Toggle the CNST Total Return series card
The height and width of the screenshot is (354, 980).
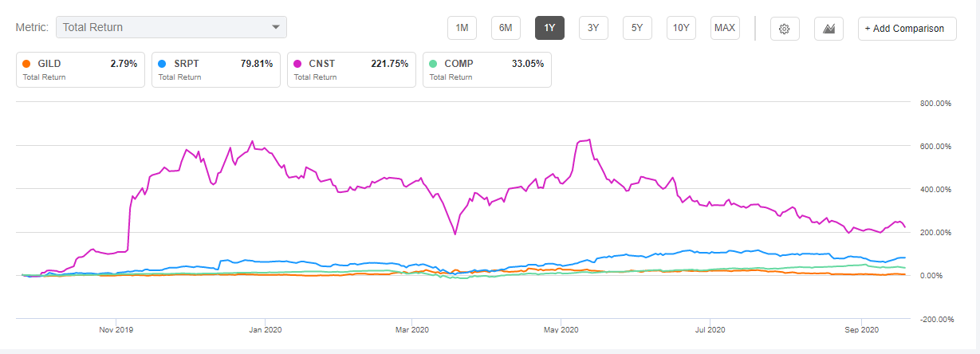[351, 70]
